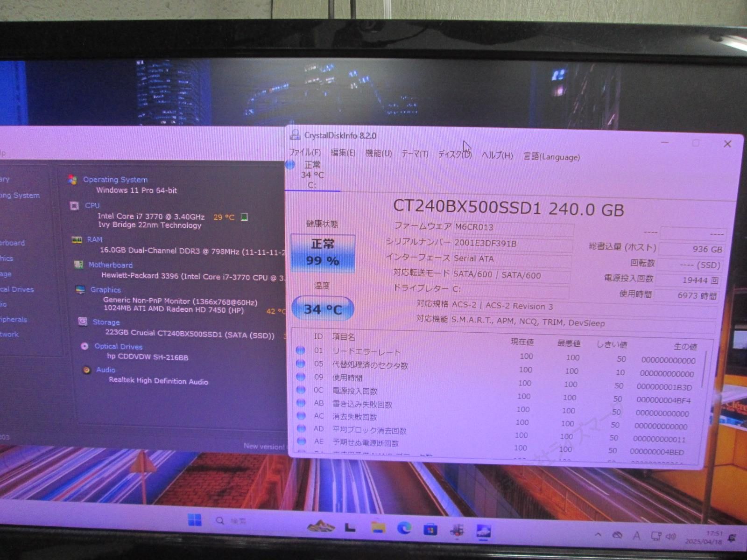Click the CPU chip icon in Speccy

[74, 205]
